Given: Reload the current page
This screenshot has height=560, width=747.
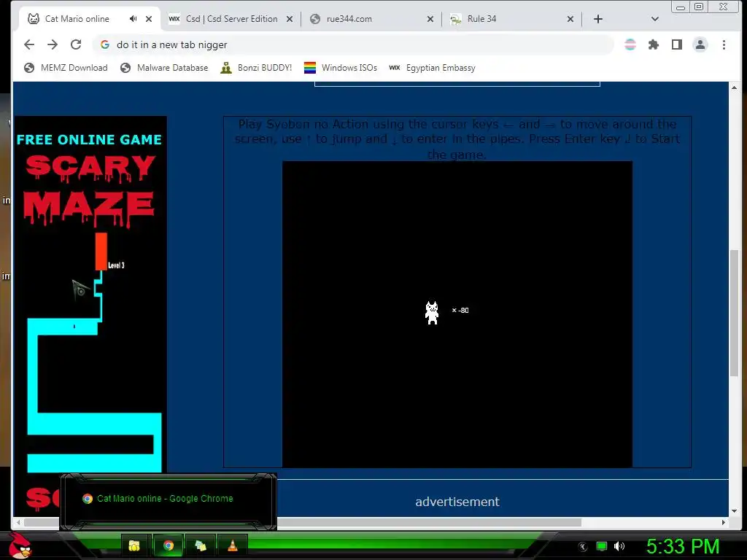Looking at the screenshot, I should click(x=76, y=44).
